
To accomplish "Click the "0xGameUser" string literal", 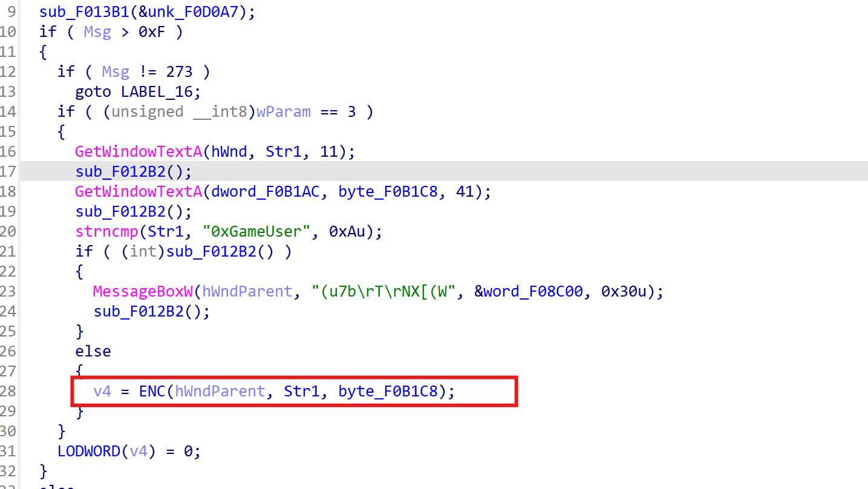I will click(x=261, y=232).
